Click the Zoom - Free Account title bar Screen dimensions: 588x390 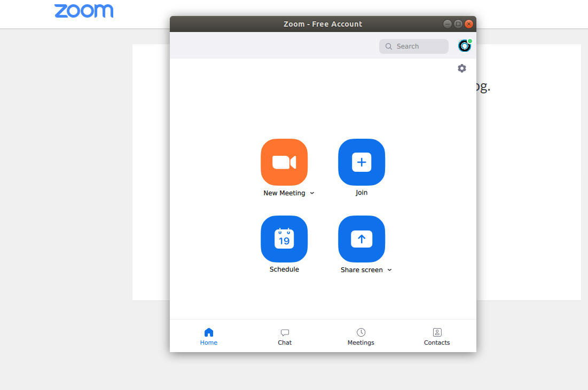click(323, 24)
